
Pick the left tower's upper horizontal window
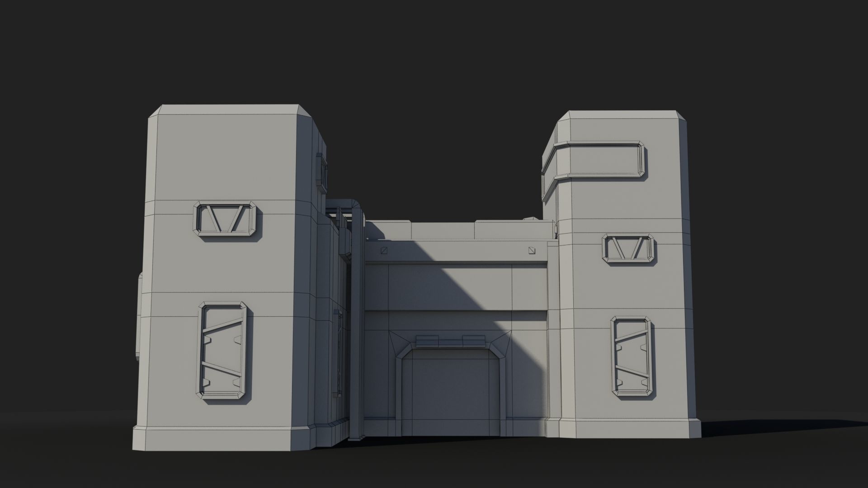[225, 218]
